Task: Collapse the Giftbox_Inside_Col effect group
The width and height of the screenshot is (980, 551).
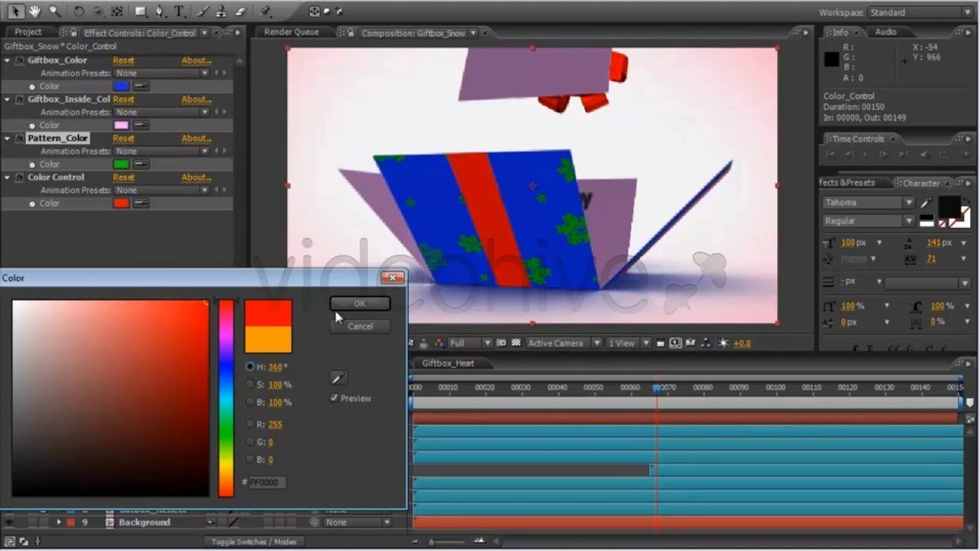Action: 8,99
